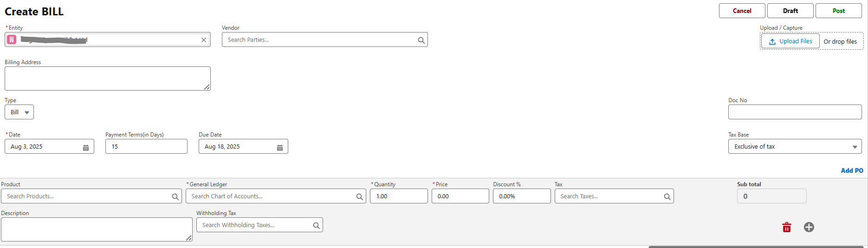Click the red delete line trash icon
Screen dimensions: 868x248
pos(786,227)
